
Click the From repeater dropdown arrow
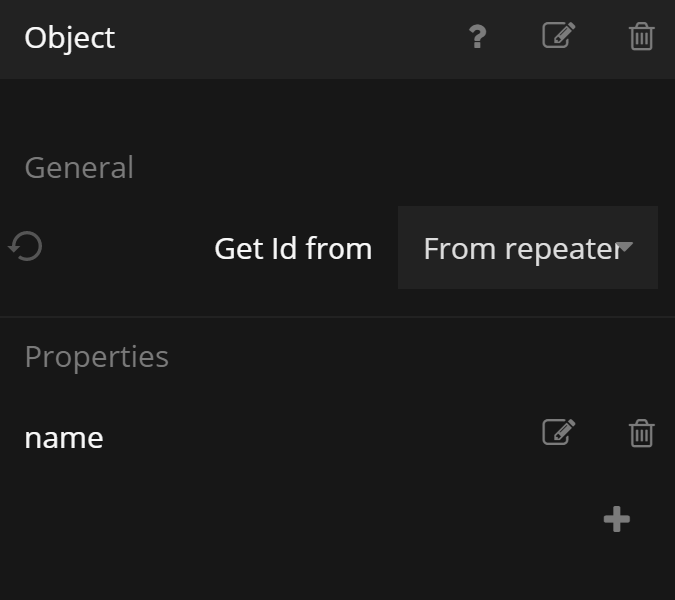point(625,247)
